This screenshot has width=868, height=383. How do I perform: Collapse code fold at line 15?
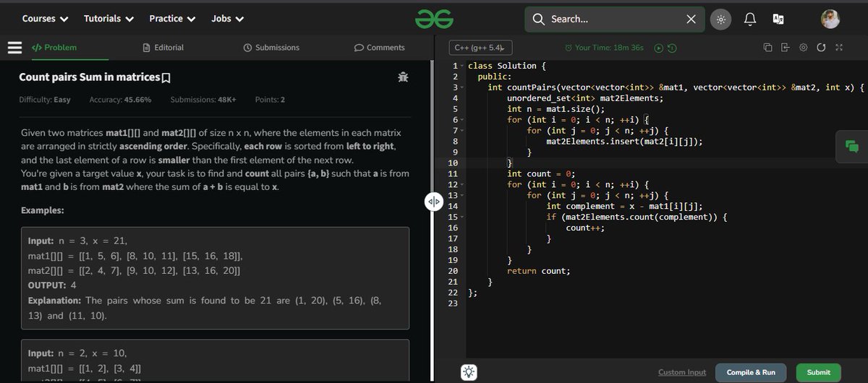point(462,218)
